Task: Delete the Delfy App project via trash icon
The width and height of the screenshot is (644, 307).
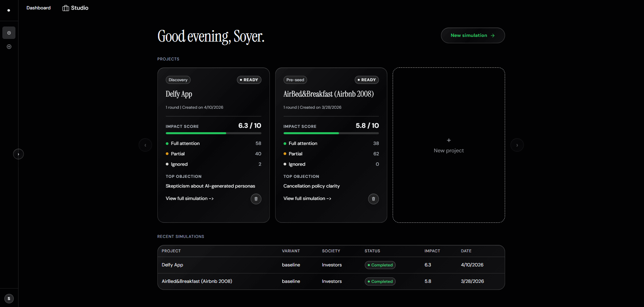Action: point(256,199)
